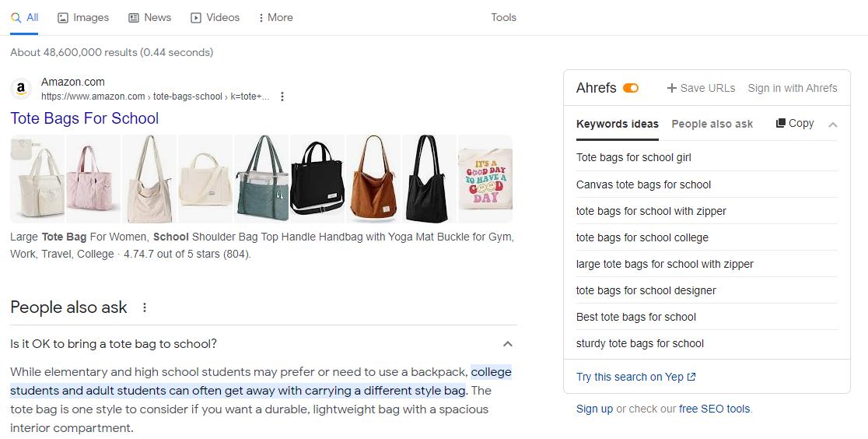Click the Ahrefs logo text

[x=597, y=88]
